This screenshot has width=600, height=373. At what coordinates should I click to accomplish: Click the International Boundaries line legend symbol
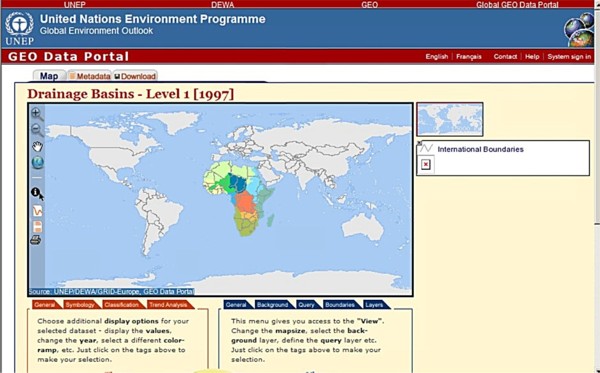click(426, 148)
